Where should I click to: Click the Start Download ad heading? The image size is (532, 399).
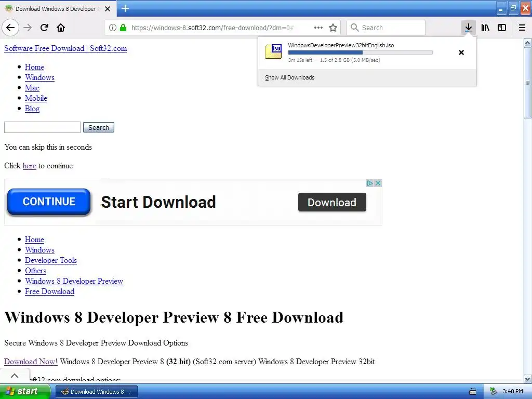click(158, 202)
